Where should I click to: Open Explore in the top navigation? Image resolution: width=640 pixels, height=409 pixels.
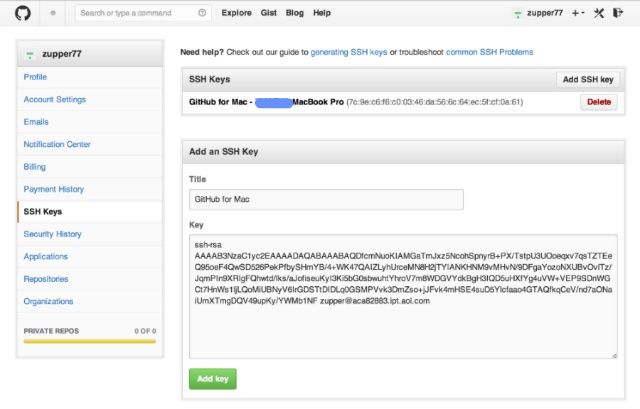(236, 13)
